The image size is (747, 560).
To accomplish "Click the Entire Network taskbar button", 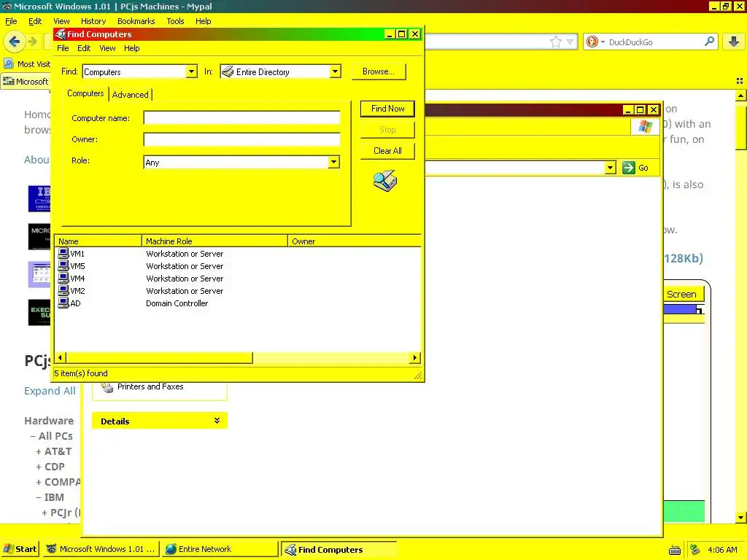I will [220, 549].
